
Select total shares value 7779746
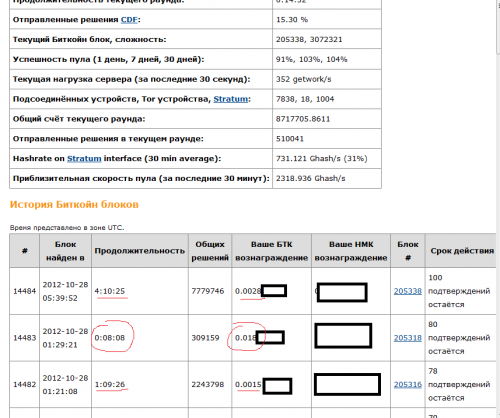[x=207, y=291]
